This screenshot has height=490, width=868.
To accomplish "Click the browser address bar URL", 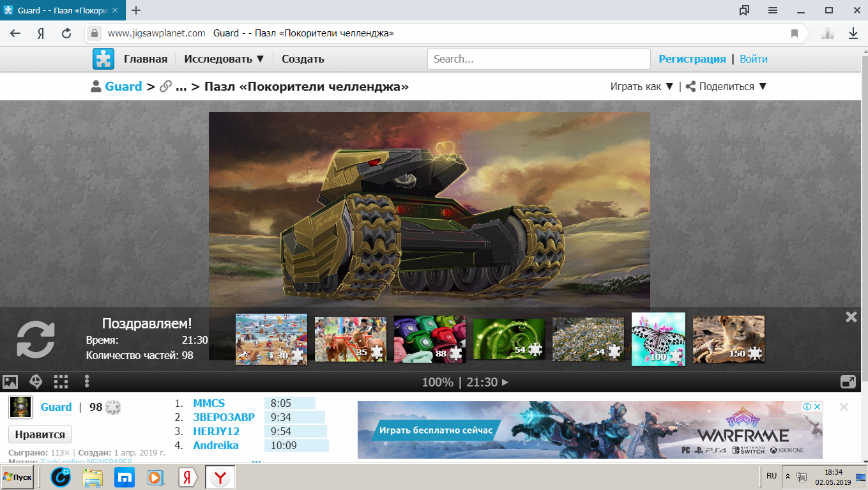I will [x=156, y=33].
